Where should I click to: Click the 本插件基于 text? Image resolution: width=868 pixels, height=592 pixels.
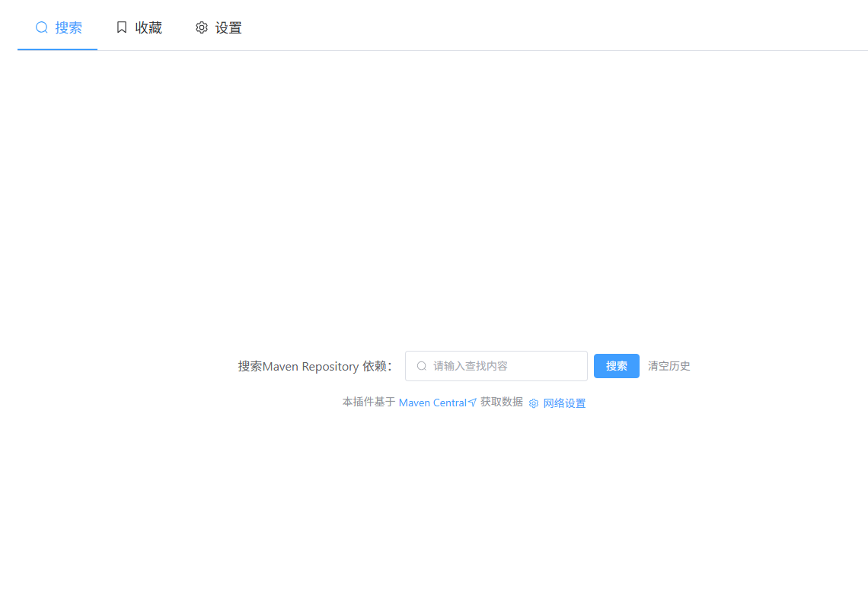[x=369, y=403]
